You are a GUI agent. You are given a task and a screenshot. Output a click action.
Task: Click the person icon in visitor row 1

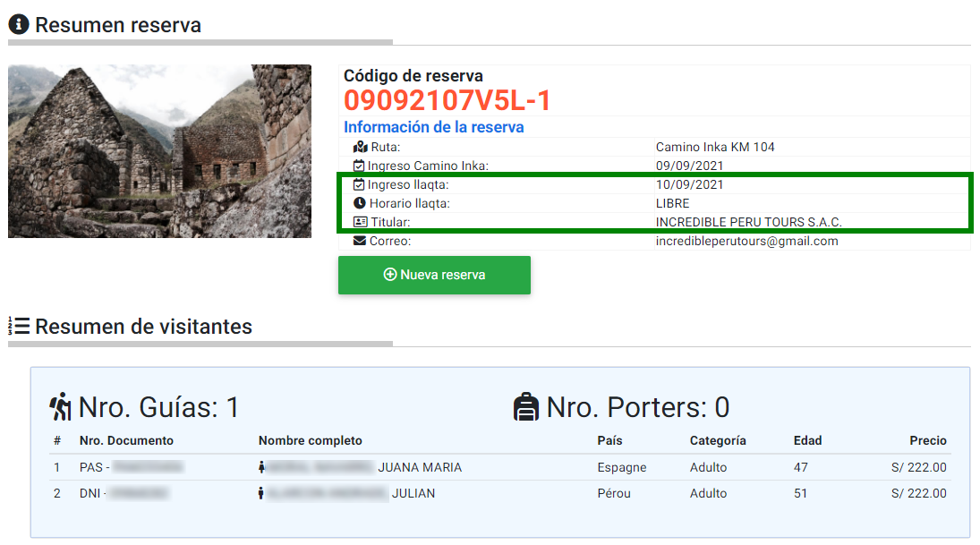(262, 467)
